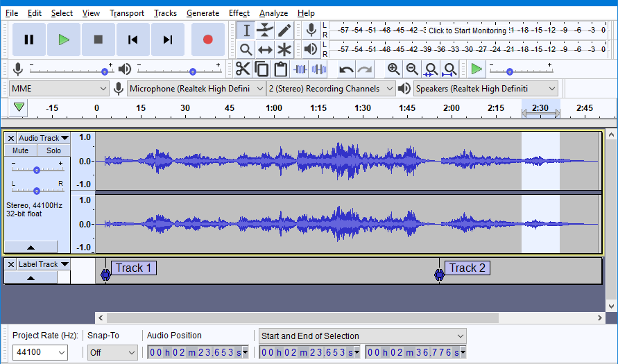618x364 pixels.
Task: Click the Track 2 label
Action: [x=467, y=268]
